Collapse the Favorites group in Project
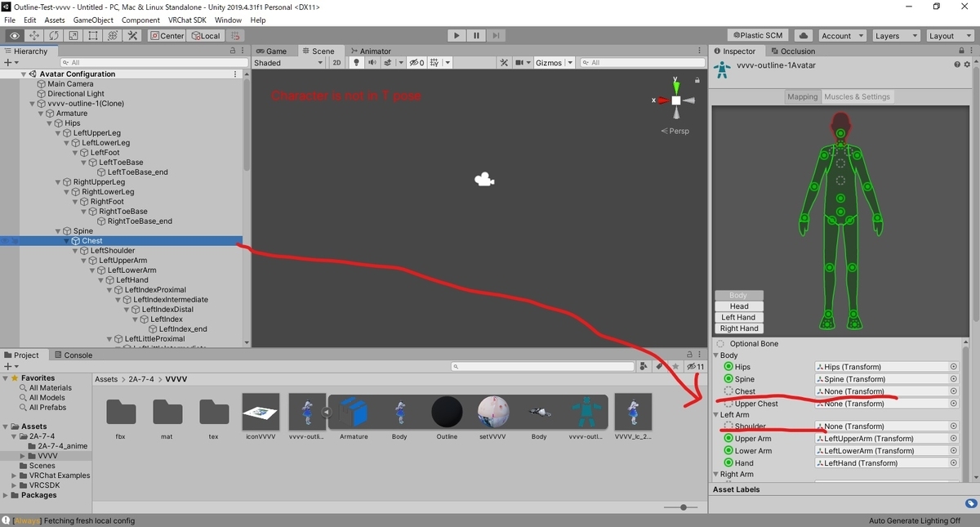Image resolution: width=980 pixels, height=527 pixels. pos(7,378)
